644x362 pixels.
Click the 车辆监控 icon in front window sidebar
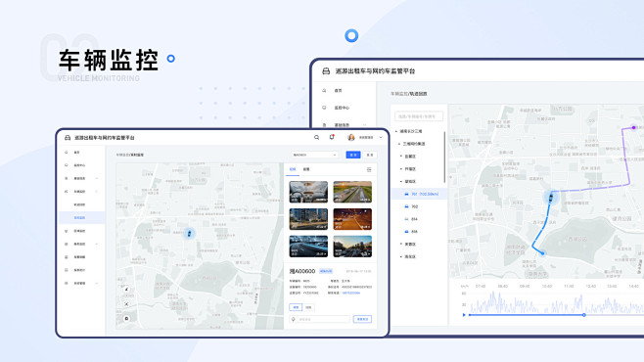(x=67, y=192)
